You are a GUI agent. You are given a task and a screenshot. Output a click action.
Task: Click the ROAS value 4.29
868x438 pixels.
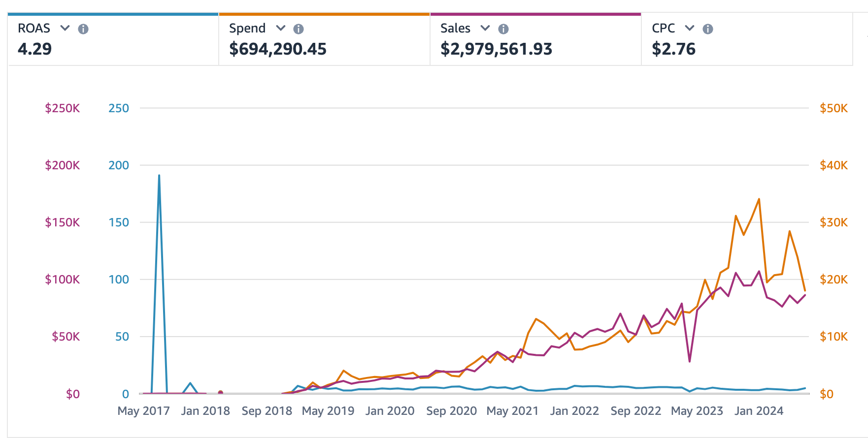point(34,49)
